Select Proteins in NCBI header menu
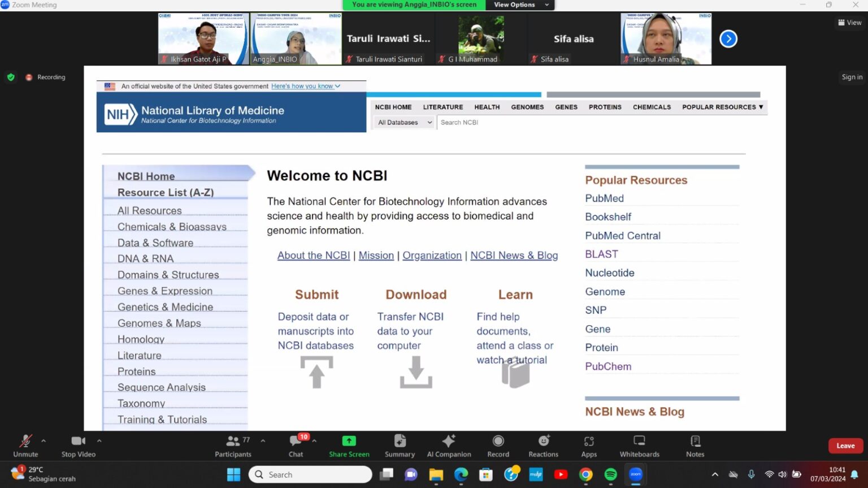 605,107
